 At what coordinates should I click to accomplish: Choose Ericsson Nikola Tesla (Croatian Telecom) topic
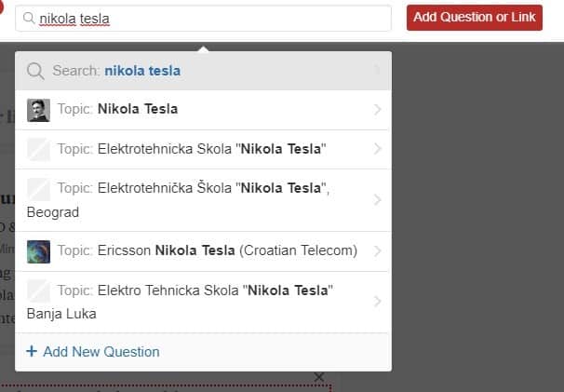tap(203, 251)
